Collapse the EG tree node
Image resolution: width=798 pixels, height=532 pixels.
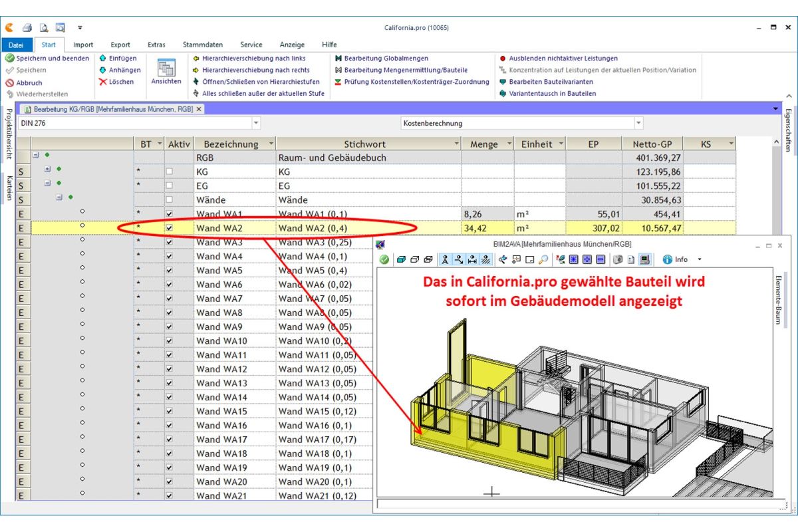(47, 183)
